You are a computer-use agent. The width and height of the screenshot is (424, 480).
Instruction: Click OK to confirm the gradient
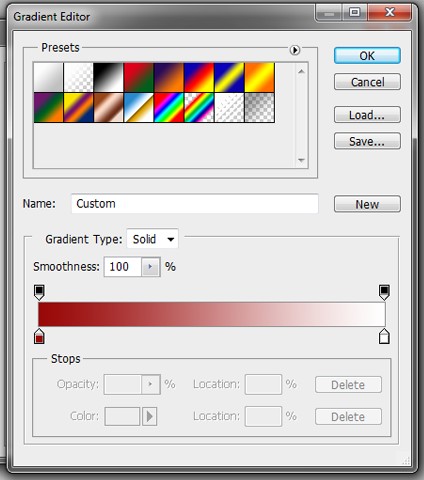pyautogui.click(x=367, y=55)
